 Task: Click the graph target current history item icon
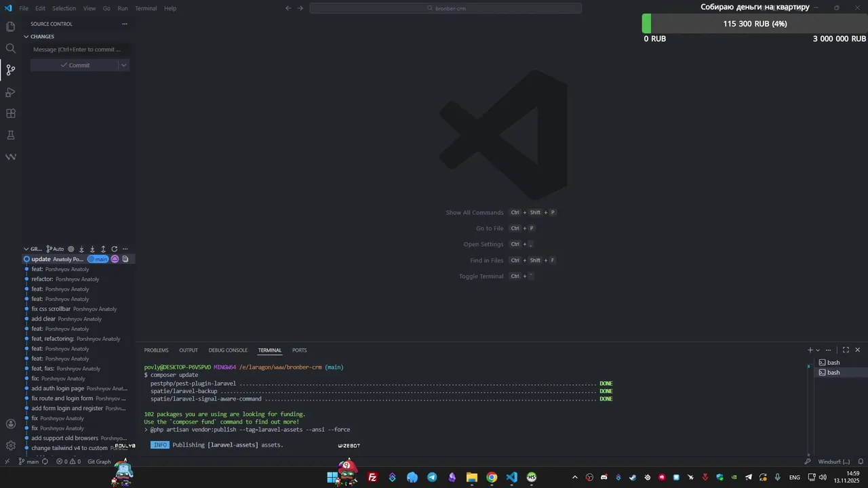71,249
